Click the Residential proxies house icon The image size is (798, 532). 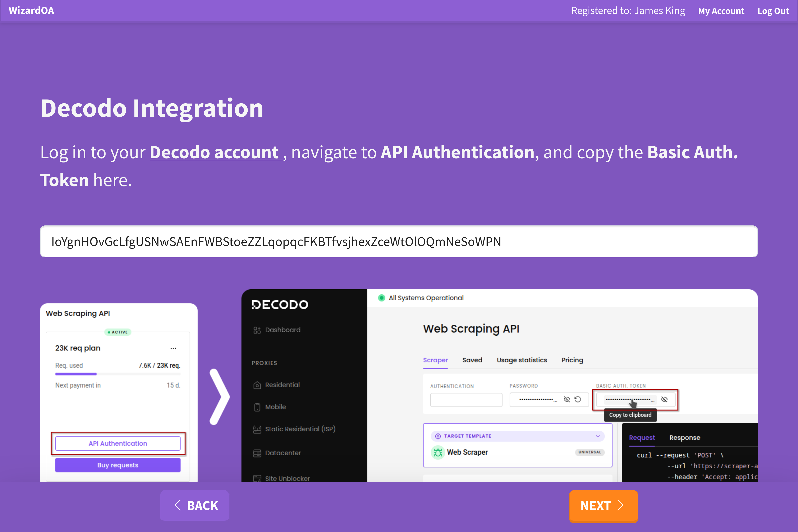257,385
